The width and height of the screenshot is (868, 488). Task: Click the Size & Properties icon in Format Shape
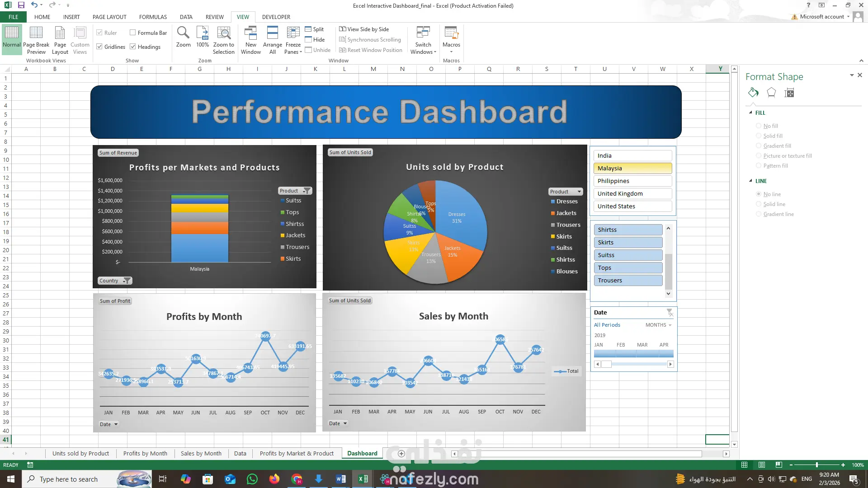pyautogui.click(x=789, y=93)
